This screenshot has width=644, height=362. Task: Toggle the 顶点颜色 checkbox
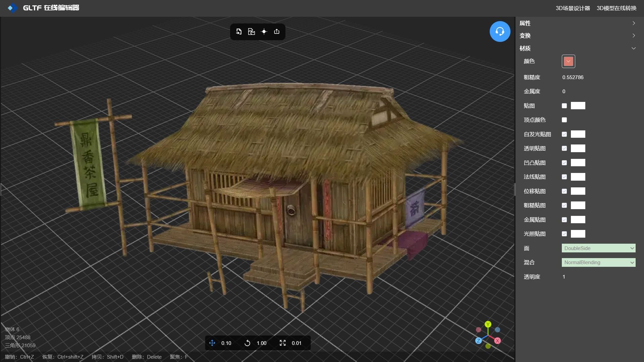[564, 120]
